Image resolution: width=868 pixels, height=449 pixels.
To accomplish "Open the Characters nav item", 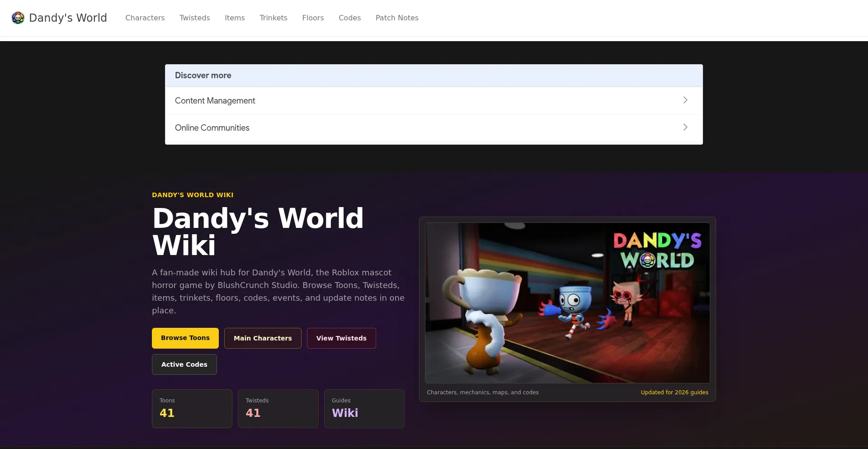I will tap(145, 18).
